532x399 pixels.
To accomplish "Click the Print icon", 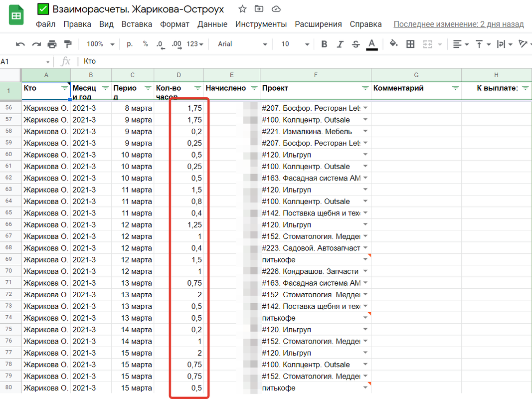I will coord(52,44).
